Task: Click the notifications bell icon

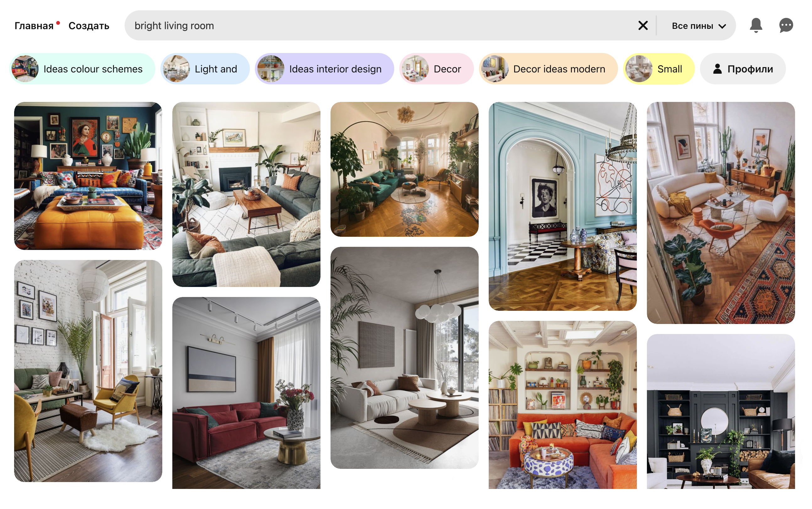Action: [x=756, y=25]
